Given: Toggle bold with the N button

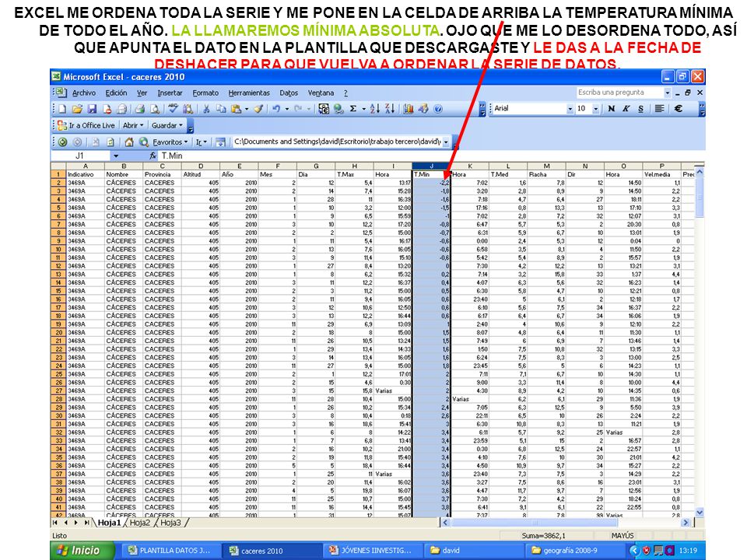Looking at the screenshot, I should click(612, 109).
